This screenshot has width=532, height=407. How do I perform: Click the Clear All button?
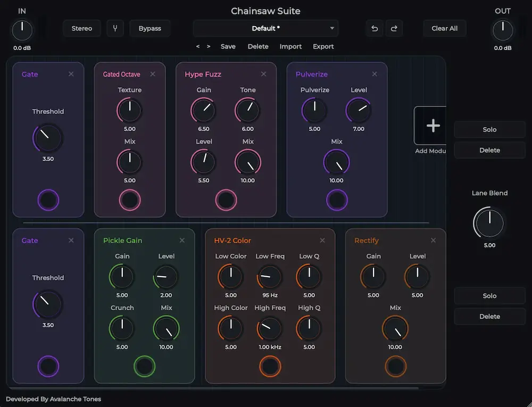[x=444, y=29]
